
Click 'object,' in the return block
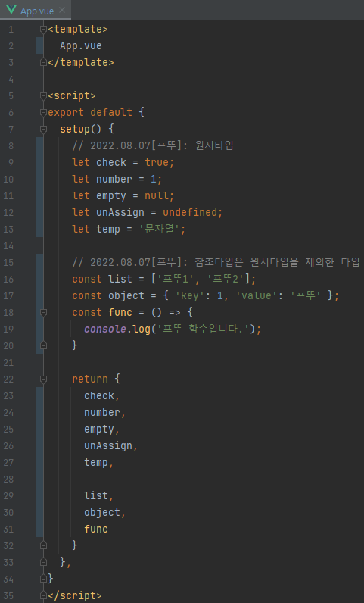(x=105, y=512)
